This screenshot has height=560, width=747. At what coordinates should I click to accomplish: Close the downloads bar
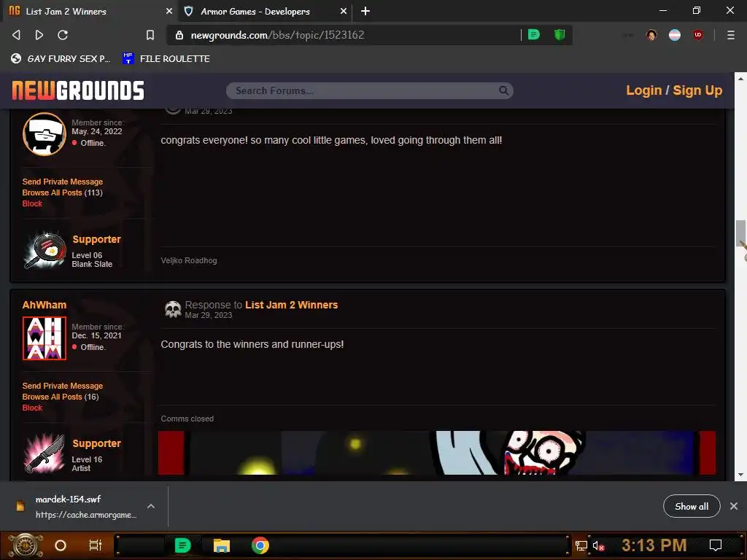pos(734,506)
